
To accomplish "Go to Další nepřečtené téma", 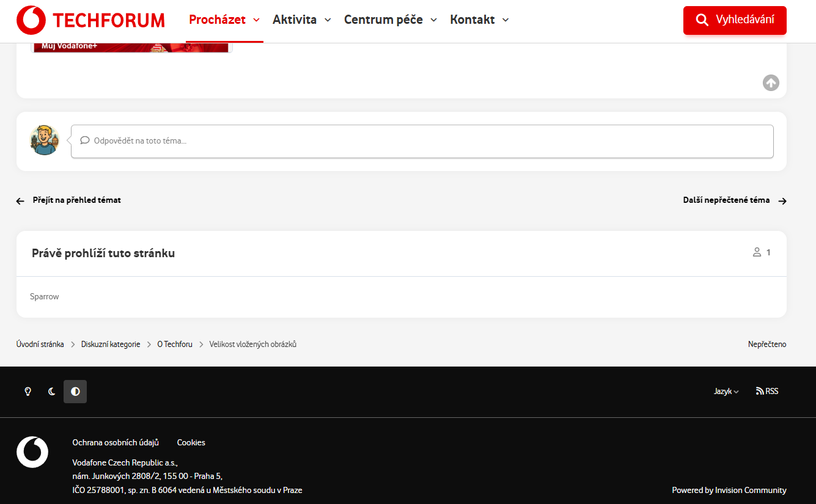I will [x=734, y=200].
